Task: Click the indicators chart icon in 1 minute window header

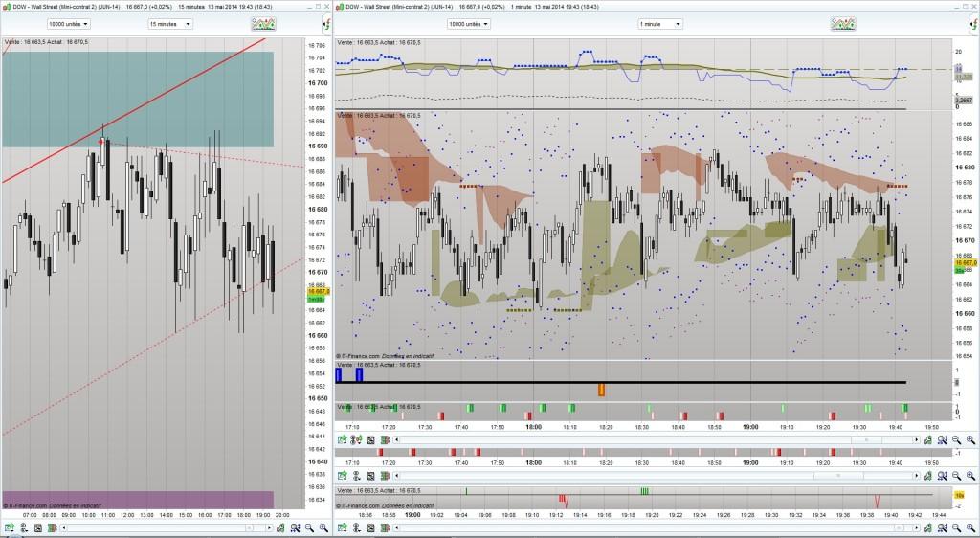Action: (x=843, y=24)
